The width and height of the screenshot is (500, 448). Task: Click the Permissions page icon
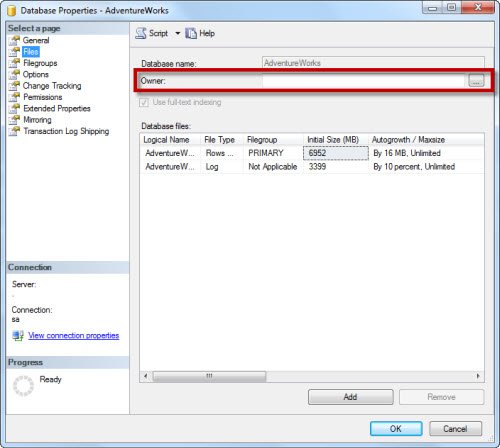coord(14,97)
